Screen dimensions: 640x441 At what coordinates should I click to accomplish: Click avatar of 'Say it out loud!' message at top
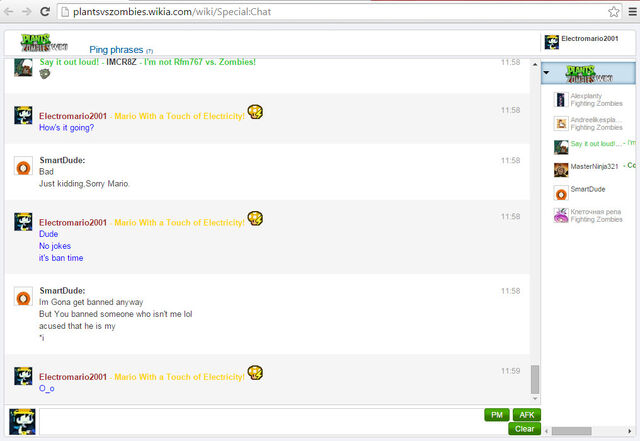[x=23, y=67]
